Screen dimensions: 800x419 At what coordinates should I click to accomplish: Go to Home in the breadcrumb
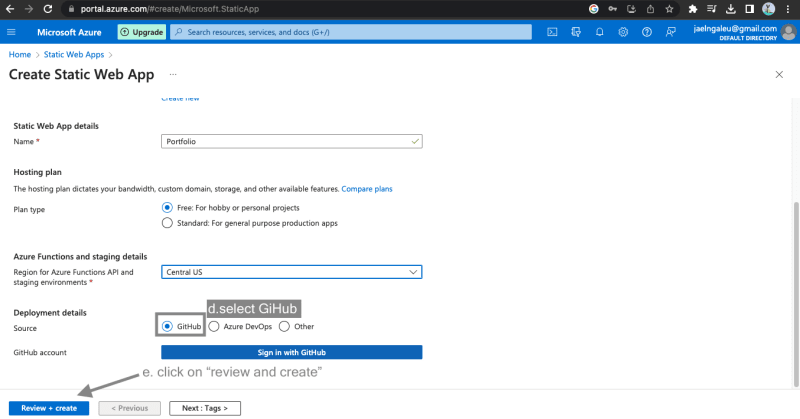(x=20, y=55)
